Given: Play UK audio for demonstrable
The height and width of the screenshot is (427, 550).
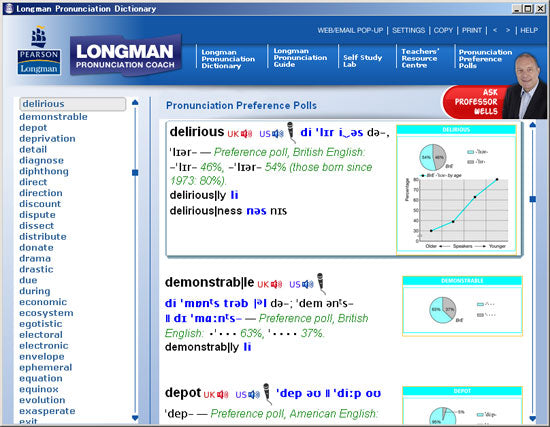Looking at the screenshot, I should click(270, 284).
